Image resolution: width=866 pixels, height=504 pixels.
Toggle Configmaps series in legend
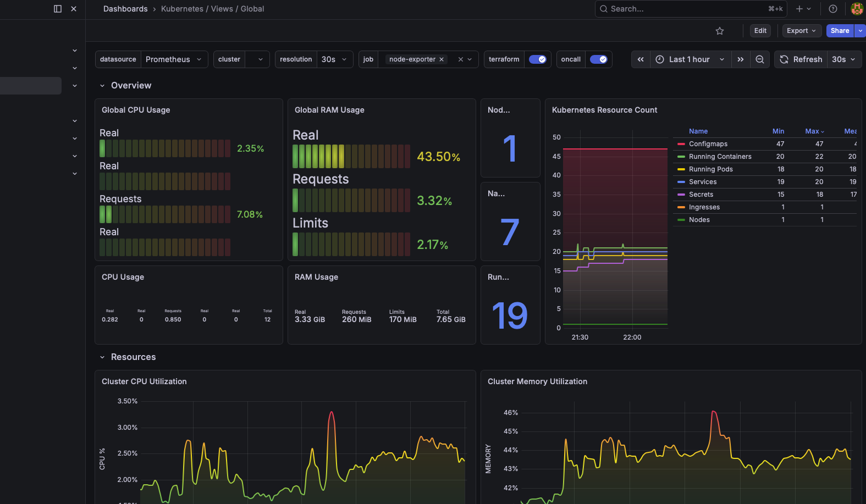point(708,144)
